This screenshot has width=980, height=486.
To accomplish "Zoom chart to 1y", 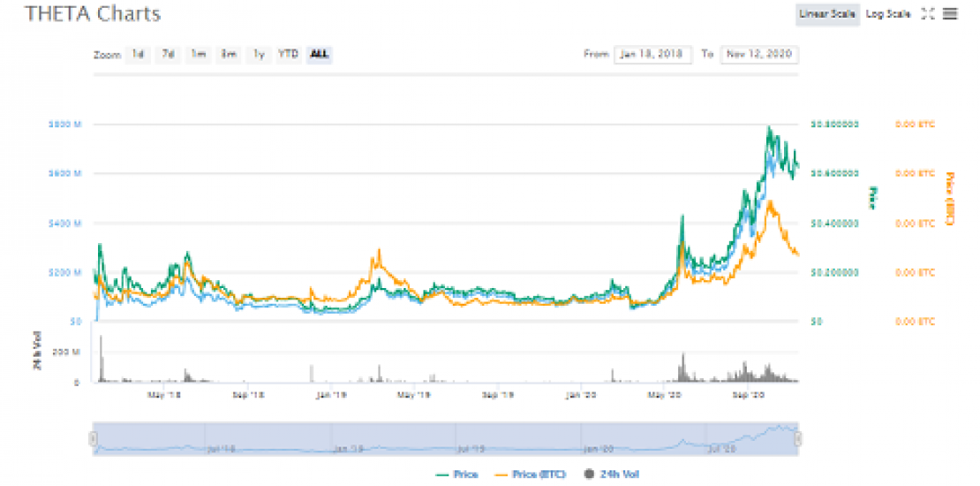I will point(259,54).
